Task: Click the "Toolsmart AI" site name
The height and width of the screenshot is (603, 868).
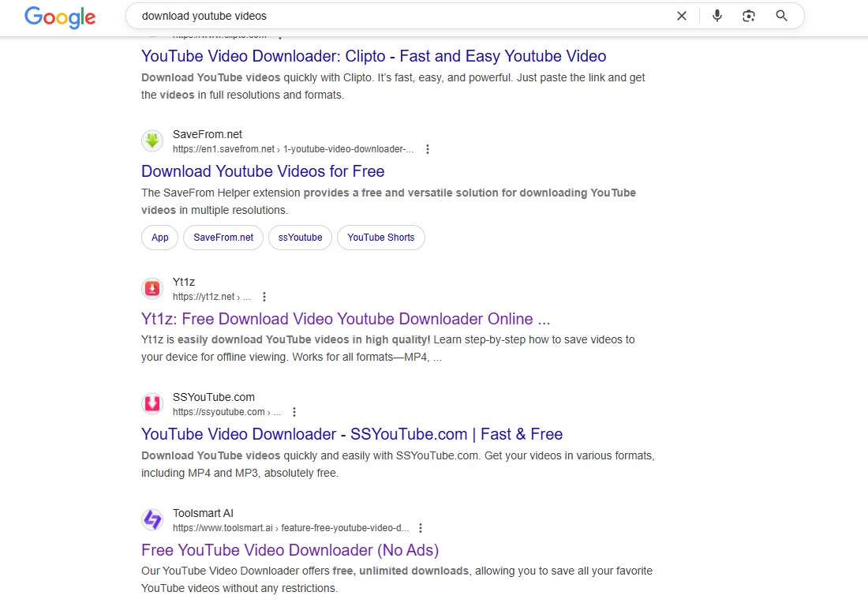Action: click(203, 513)
